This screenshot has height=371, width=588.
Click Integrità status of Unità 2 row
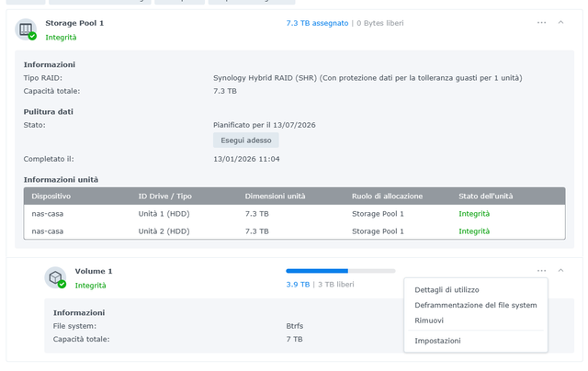point(474,231)
